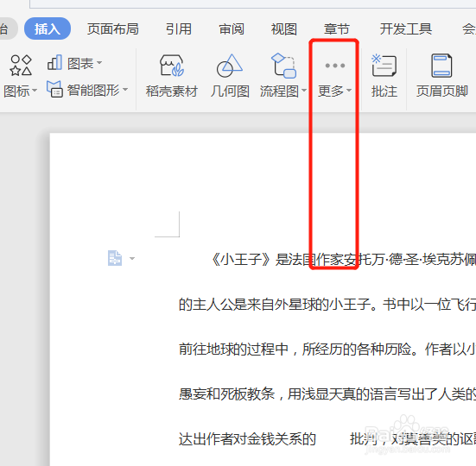Click the 图表 label text
The width and height of the screenshot is (476, 466).
[80, 63]
